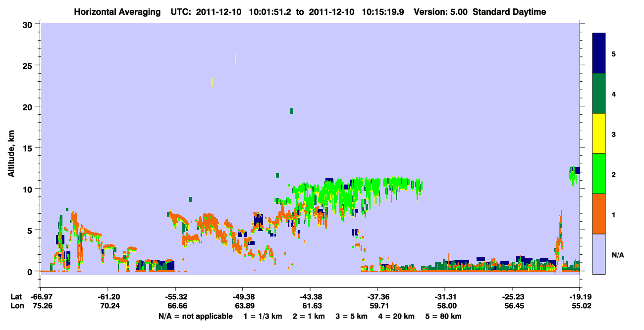
Task: Click the latitude value -61.20
Action: 108,297
